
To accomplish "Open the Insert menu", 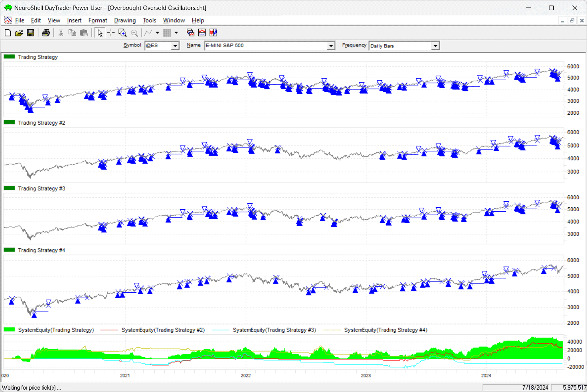I will pos(74,21).
